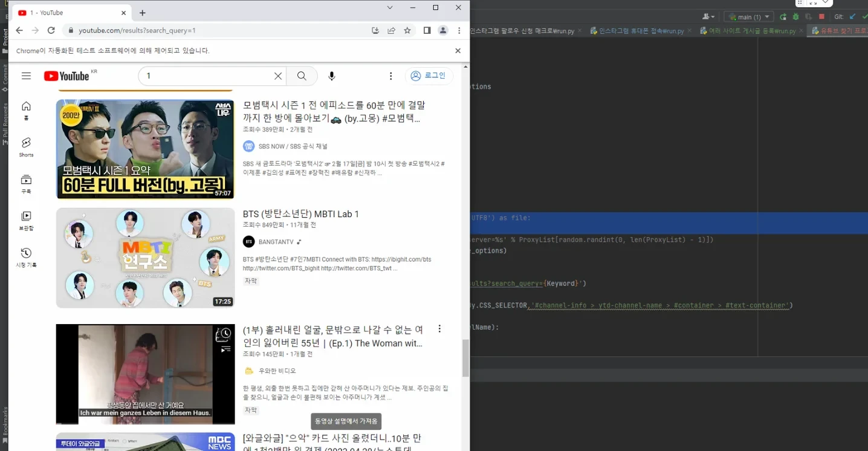Click Watch Later clock on '(1부)' thumbnail

click(225, 333)
